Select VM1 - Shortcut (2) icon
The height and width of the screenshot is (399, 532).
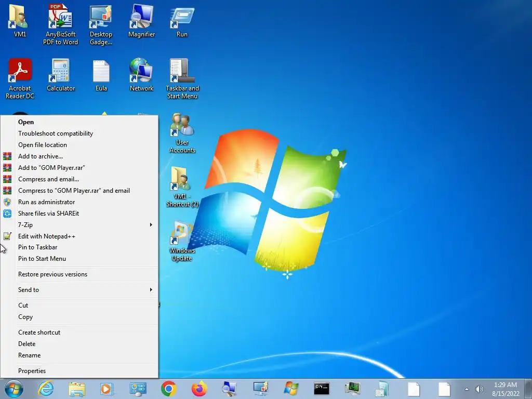[x=182, y=187]
